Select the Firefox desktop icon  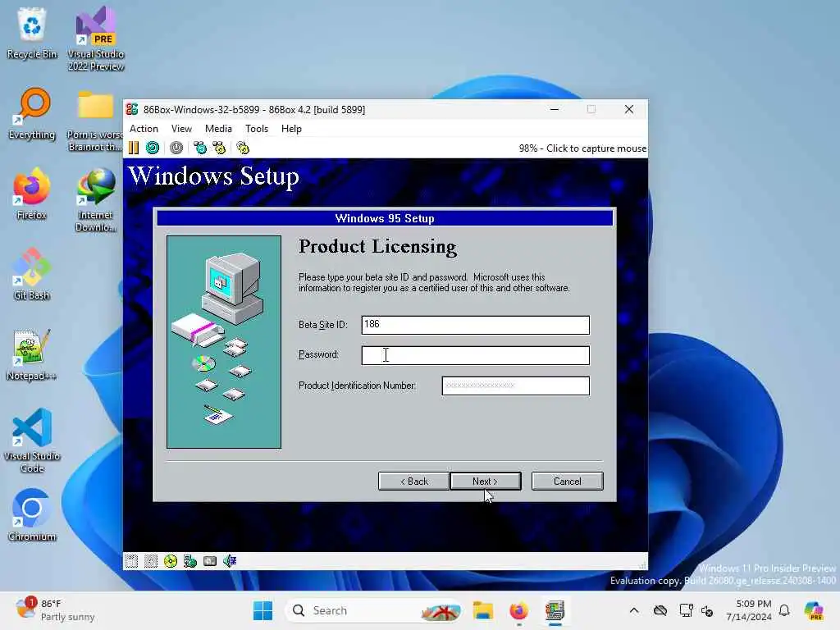32,194
